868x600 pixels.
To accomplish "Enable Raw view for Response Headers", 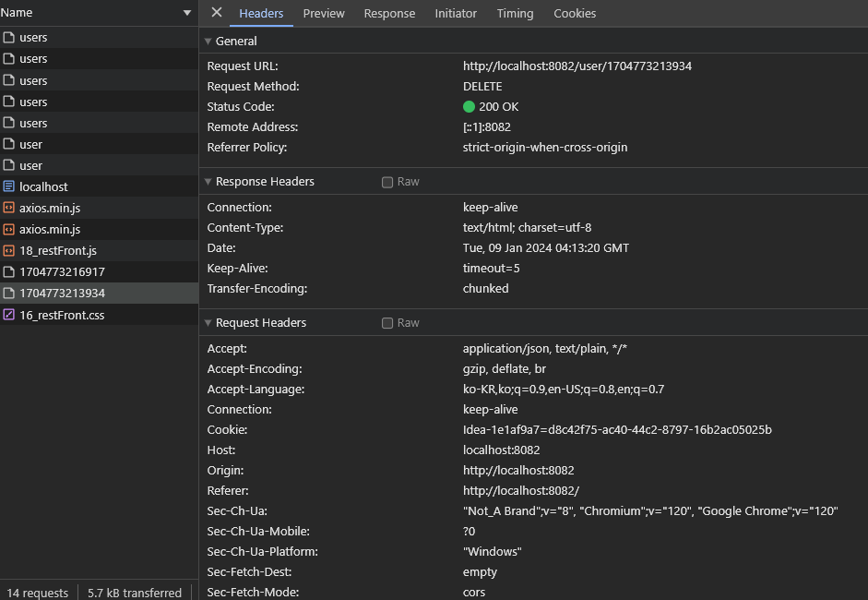I will coord(387,182).
